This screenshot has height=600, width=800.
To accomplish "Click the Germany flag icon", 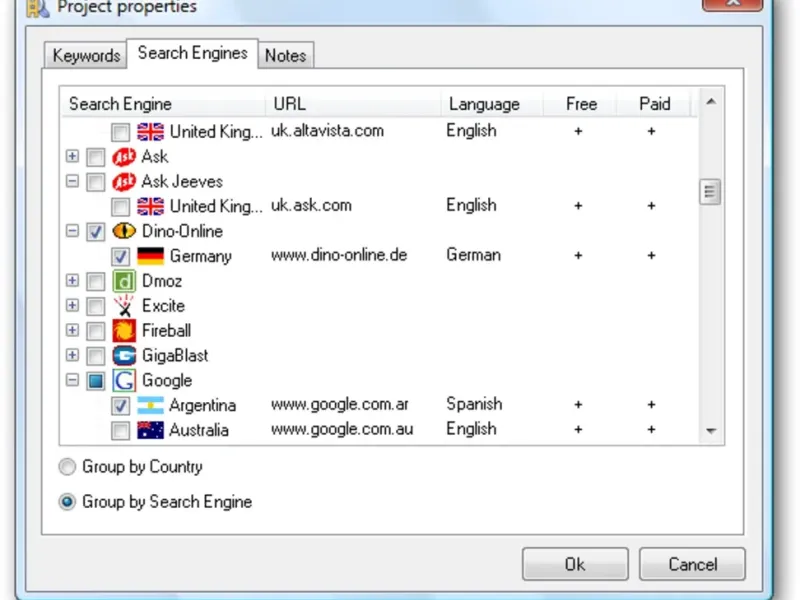I will coord(151,256).
